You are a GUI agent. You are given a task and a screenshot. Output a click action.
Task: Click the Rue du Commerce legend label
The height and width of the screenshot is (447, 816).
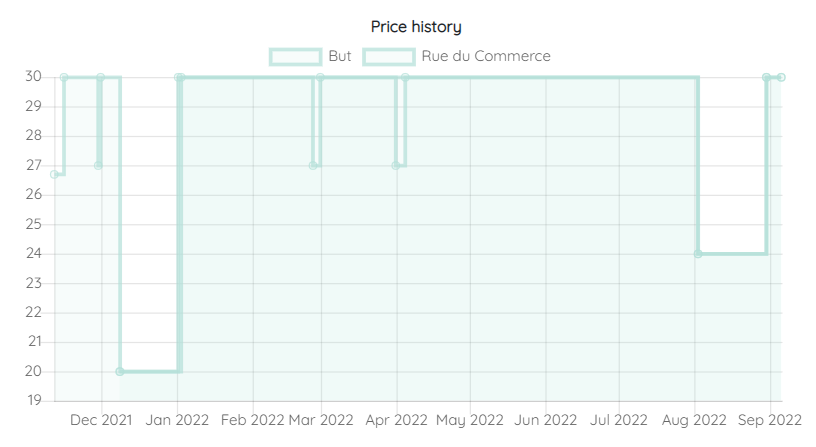coord(486,56)
